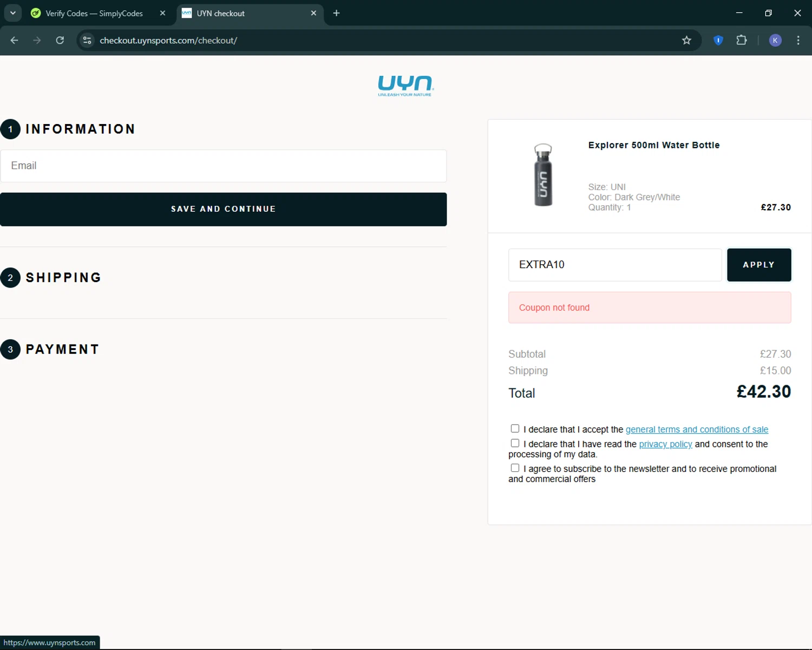Select the UYN checkout tab
This screenshot has height=650, width=812.
[250, 14]
